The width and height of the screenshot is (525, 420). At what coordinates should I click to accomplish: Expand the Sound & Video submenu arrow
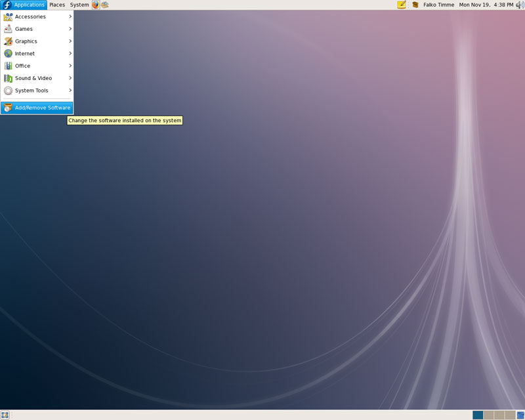[x=70, y=77]
